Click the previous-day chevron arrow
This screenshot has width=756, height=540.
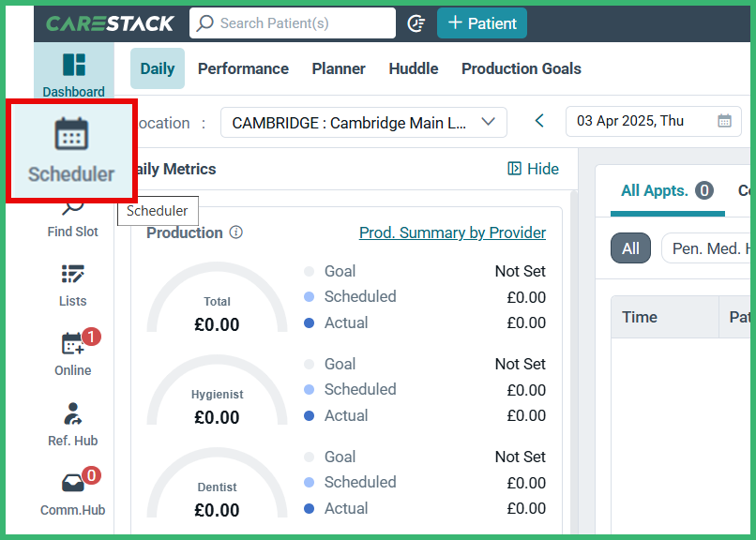click(x=538, y=121)
